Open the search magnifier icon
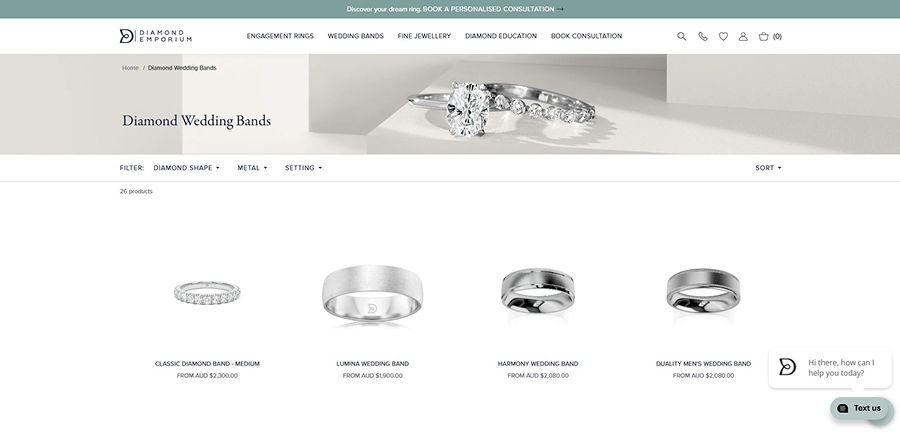Image resolution: width=900 pixels, height=432 pixels. [x=681, y=36]
